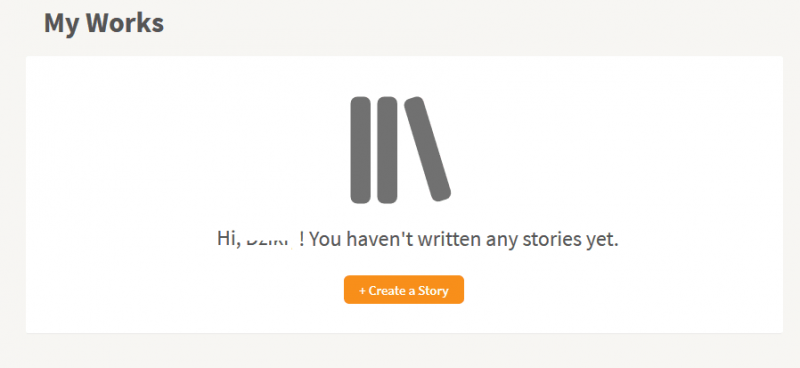Click the word "Works" in the heading

click(x=124, y=23)
